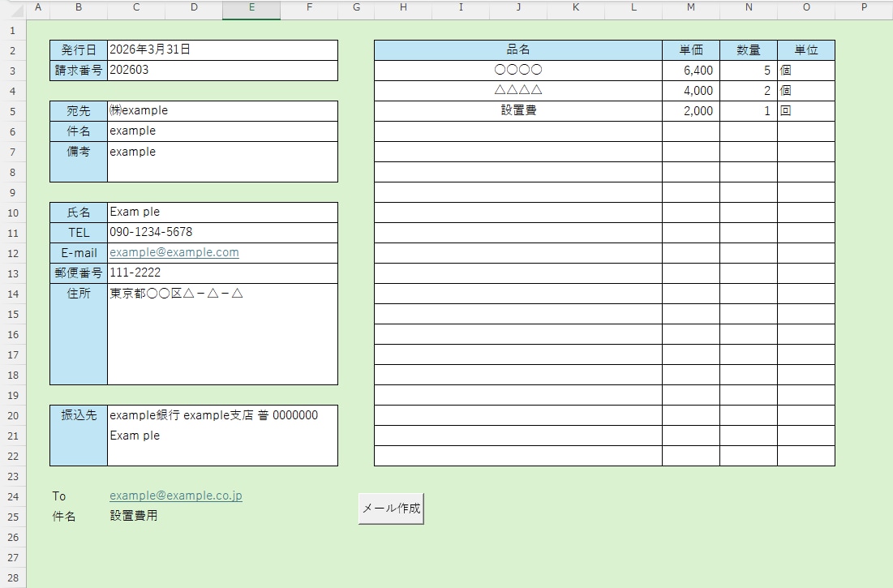Select invoice number cell 202603

pyautogui.click(x=223, y=71)
